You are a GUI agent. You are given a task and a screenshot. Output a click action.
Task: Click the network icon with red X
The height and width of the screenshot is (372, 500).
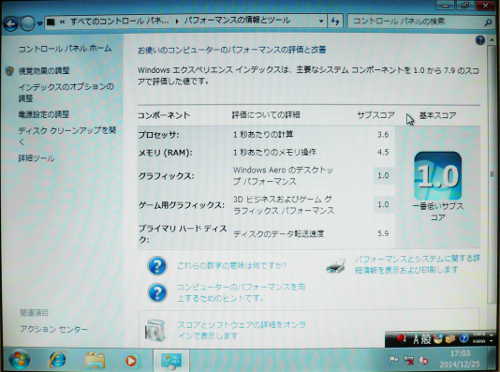[x=410, y=360]
